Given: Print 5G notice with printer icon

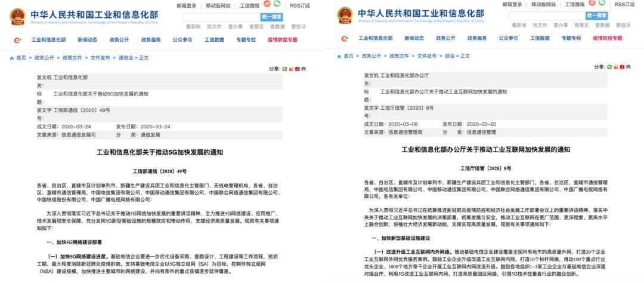Looking at the screenshot, I should click(x=303, y=69).
